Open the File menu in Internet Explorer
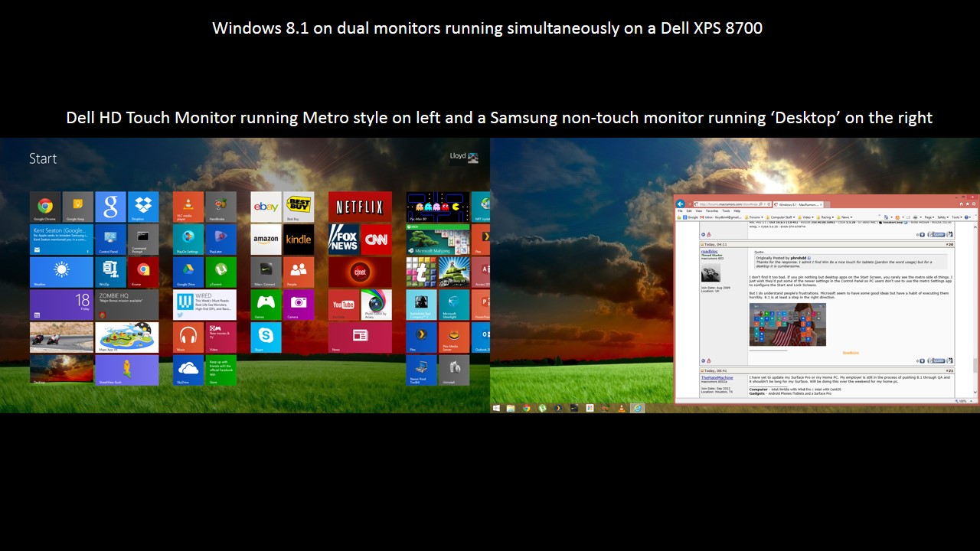The width and height of the screenshot is (980, 551). [x=680, y=211]
